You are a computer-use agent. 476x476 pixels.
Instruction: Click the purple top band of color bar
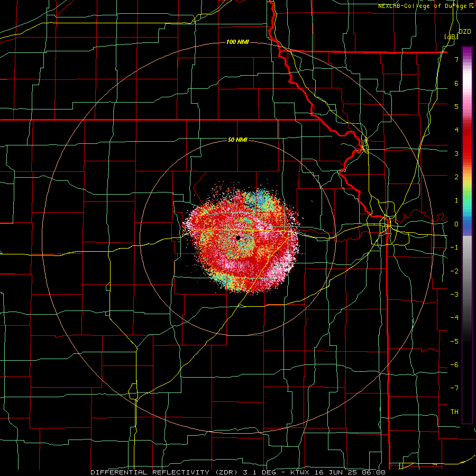click(x=467, y=52)
